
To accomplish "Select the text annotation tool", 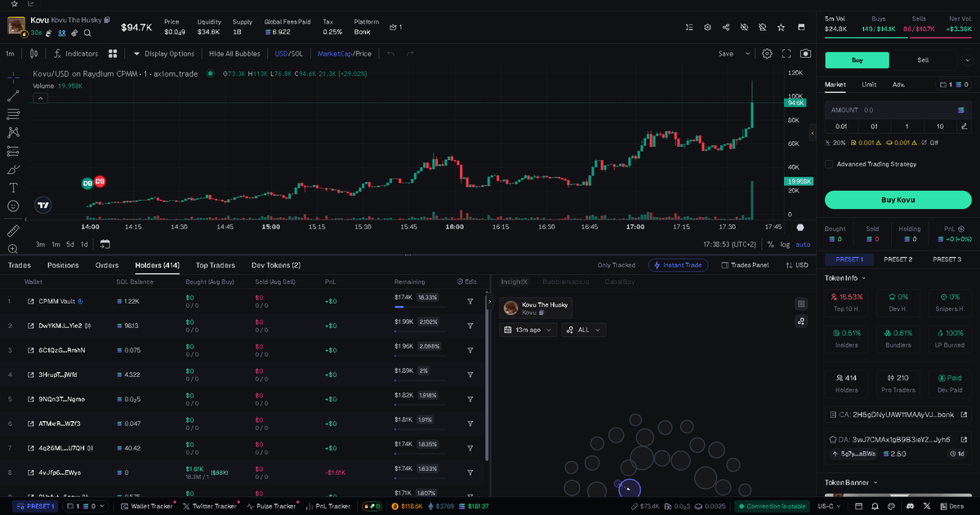I will [13, 188].
